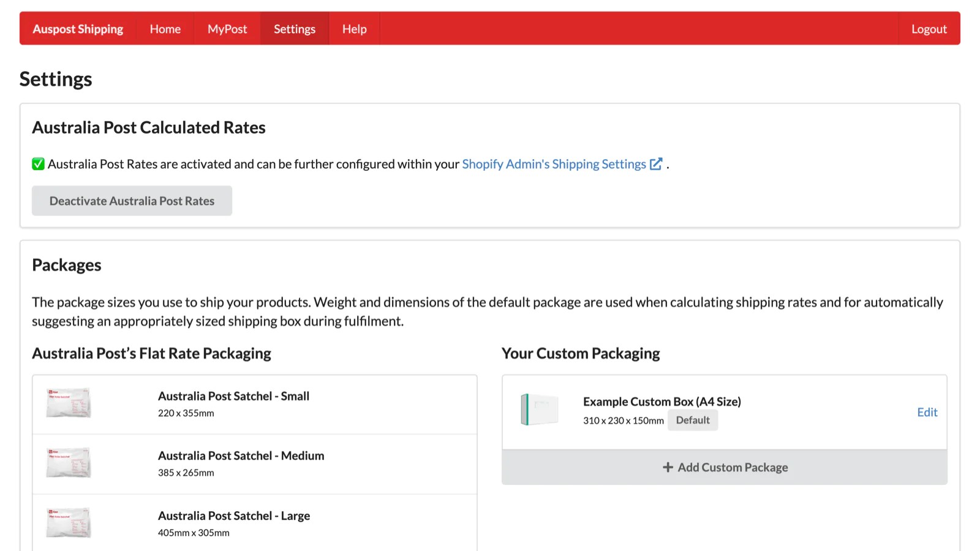The height and width of the screenshot is (551, 980).
Task: Click Add Custom Package button
Action: coord(725,467)
